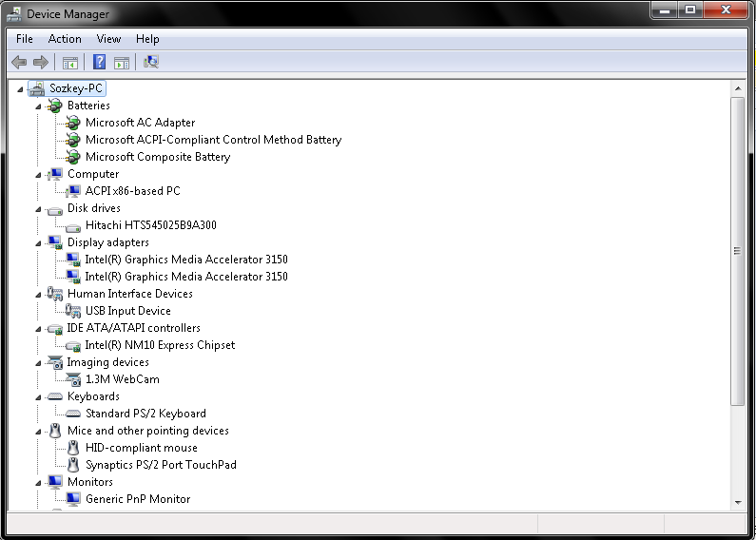Close the Device Manager window
The width and height of the screenshot is (756, 540).
[726, 10]
